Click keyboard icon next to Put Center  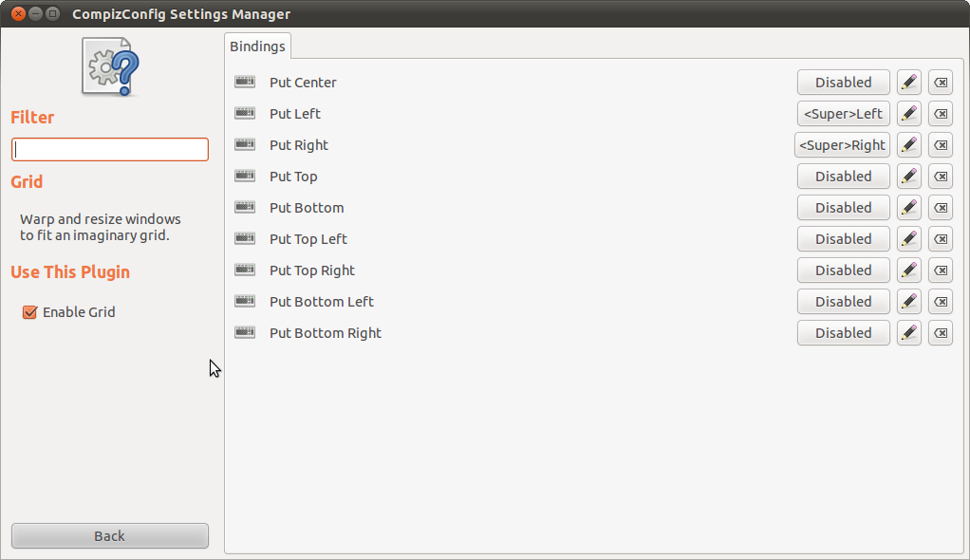(245, 82)
